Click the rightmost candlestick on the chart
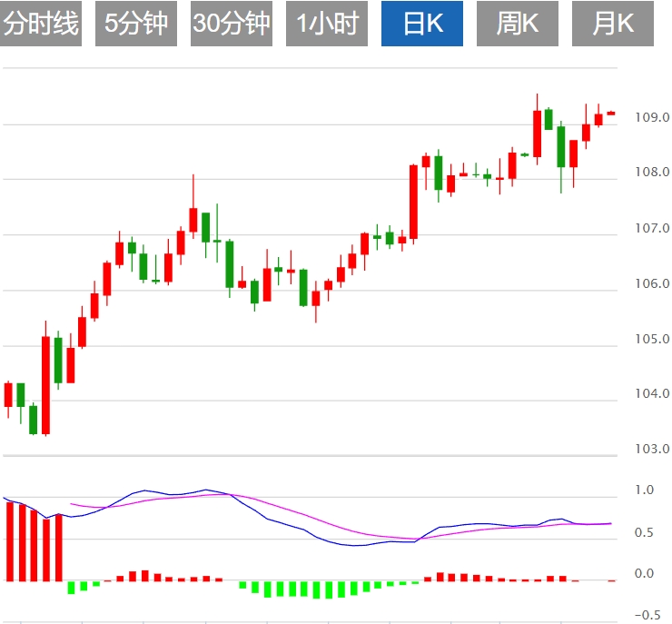 tap(611, 113)
